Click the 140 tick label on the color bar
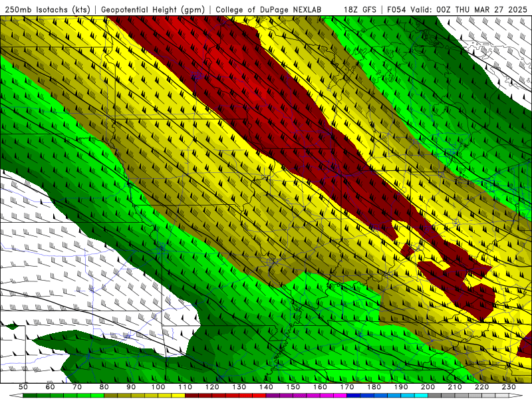Screen dimensions: 532x399 pyautogui.click(x=266, y=387)
